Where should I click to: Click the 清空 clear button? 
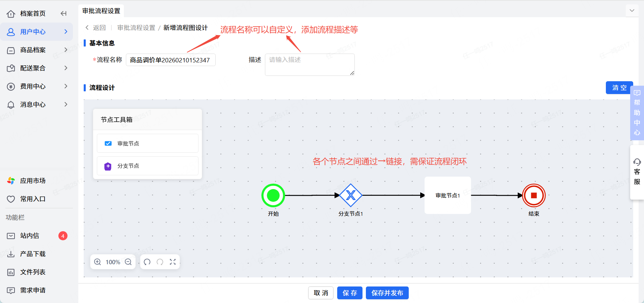point(619,88)
